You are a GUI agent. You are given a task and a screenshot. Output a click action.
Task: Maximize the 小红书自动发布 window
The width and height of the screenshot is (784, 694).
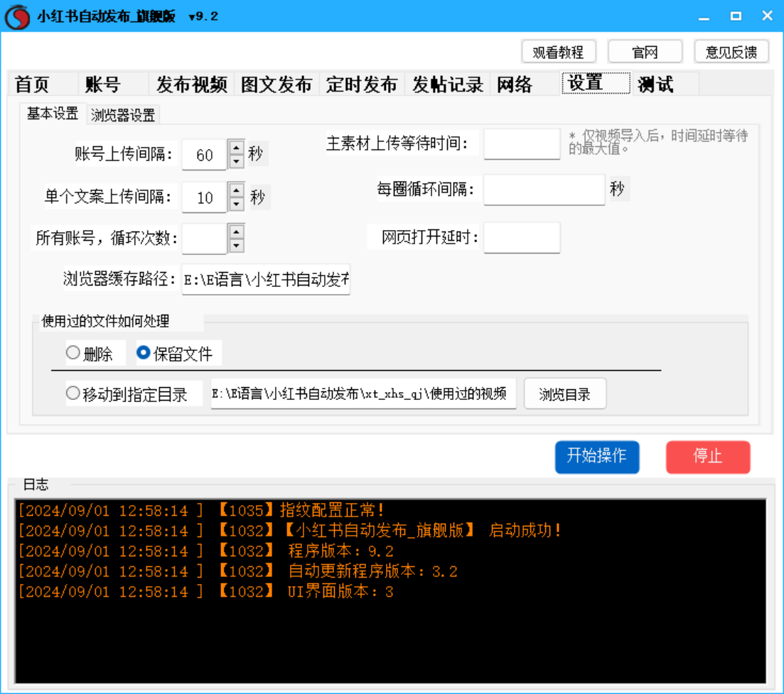coord(736,16)
